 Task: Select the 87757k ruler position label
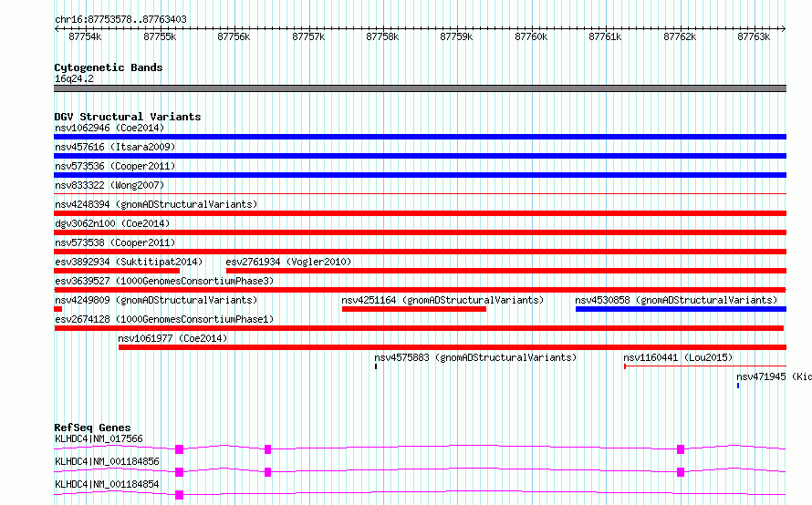click(308, 36)
